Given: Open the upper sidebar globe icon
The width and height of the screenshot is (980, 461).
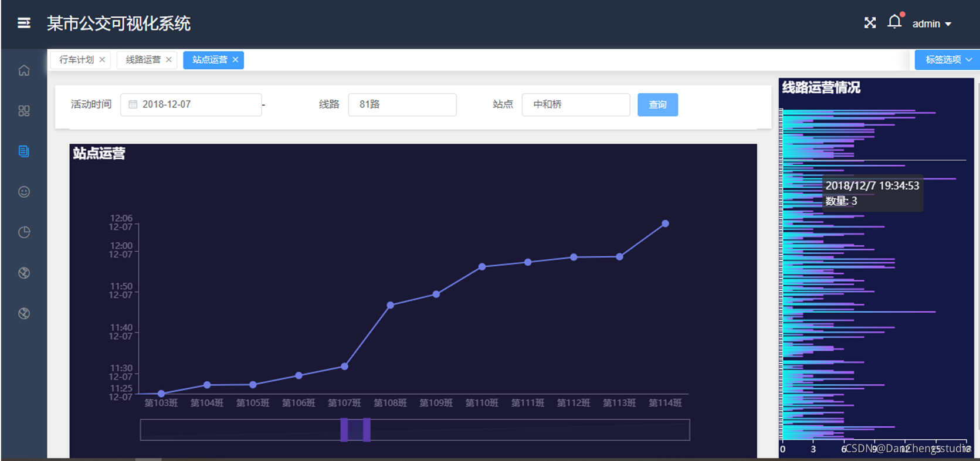Looking at the screenshot, I should tap(24, 273).
